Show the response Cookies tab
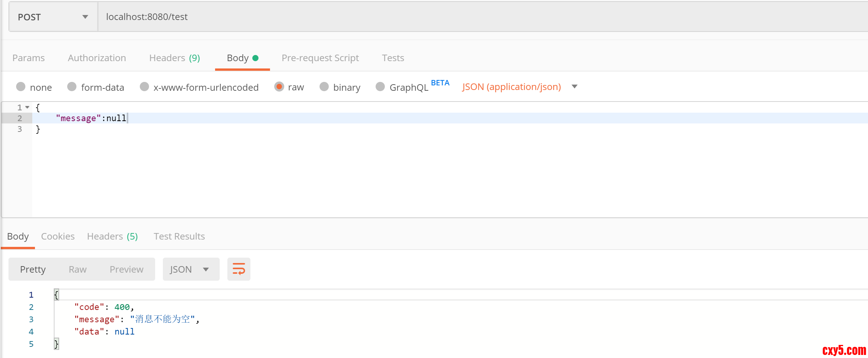 pos(58,236)
